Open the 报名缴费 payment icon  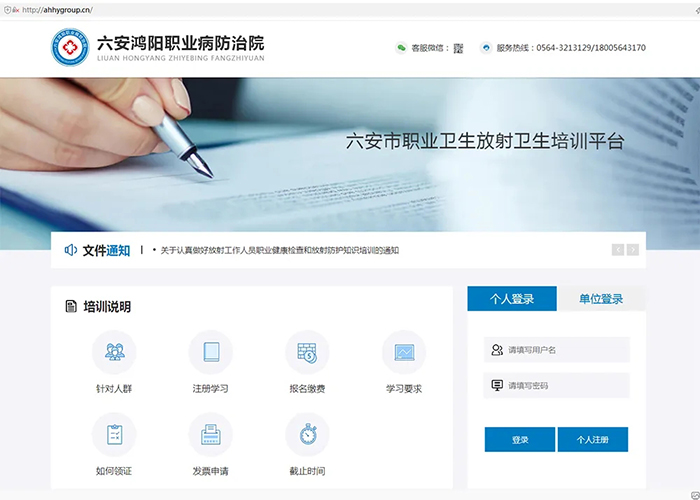tap(307, 352)
